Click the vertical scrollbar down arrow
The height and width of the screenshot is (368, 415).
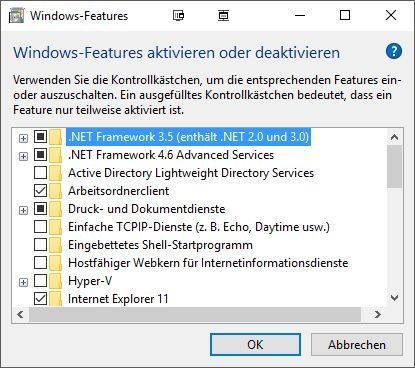(395, 298)
